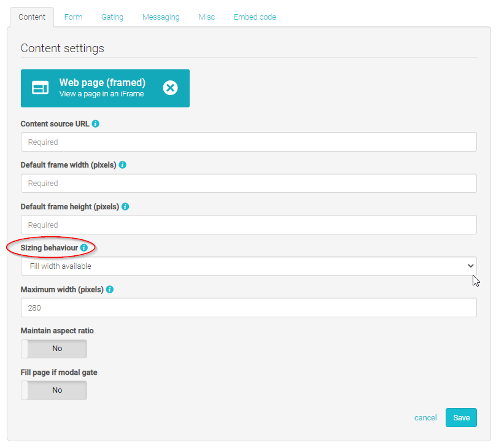Image resolution: width=496 pixels, height=448 pixels.
Task: Click the iFrame window icon on the content card
Action: point(40,88)
